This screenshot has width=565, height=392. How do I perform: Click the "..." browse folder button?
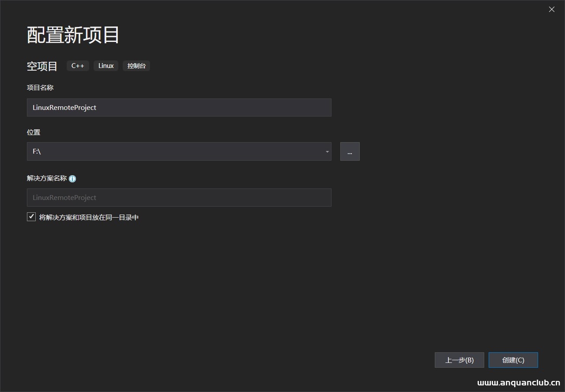point(350,151)
